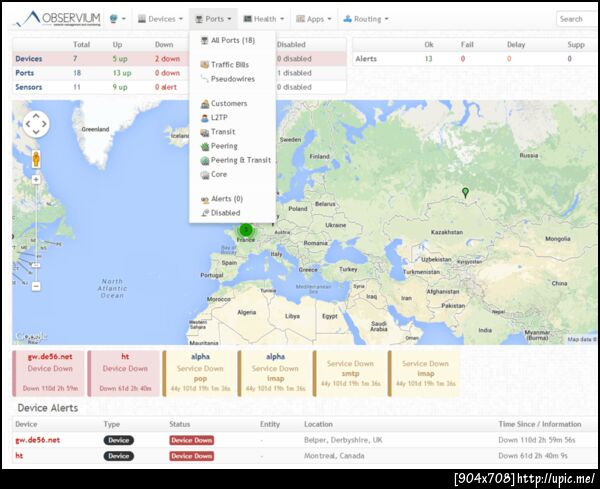Select All Ports (18) menu entry

(x=232, y=40)
